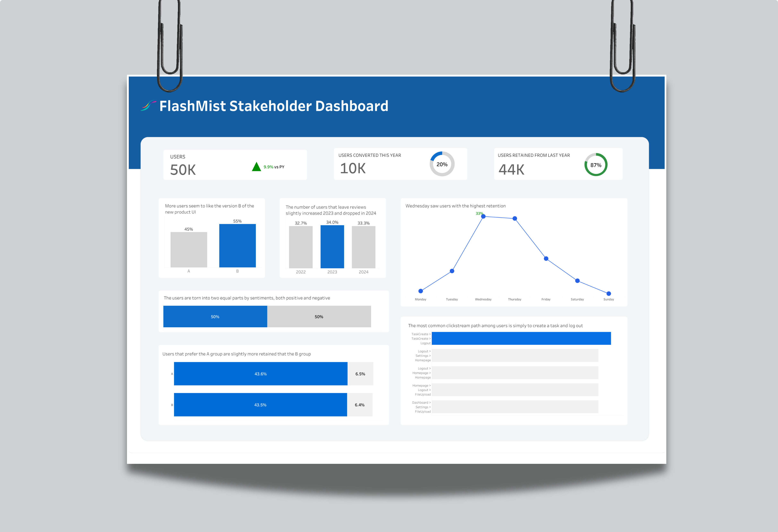The height and width of the screenshot is (532, 778).
Task: Click the 32.7% label above 2022 bar
Action: pyautogui.click(x=301, y=223)
